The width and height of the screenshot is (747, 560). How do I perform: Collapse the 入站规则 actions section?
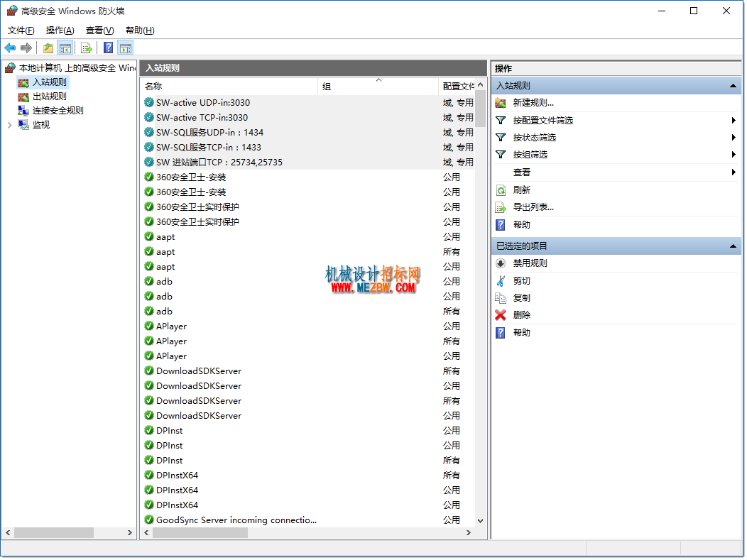[733, 86]
